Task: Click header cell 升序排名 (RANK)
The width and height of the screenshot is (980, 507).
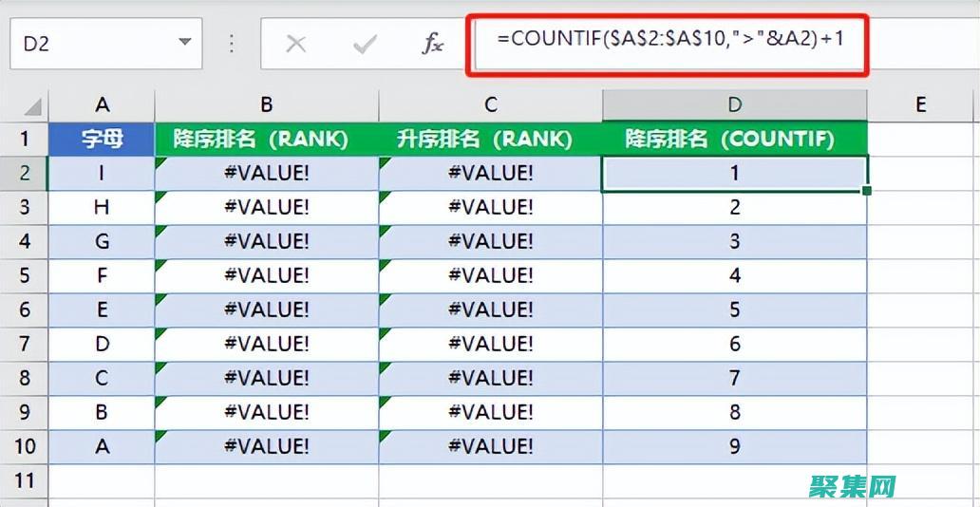Action: tap(490, 139)
